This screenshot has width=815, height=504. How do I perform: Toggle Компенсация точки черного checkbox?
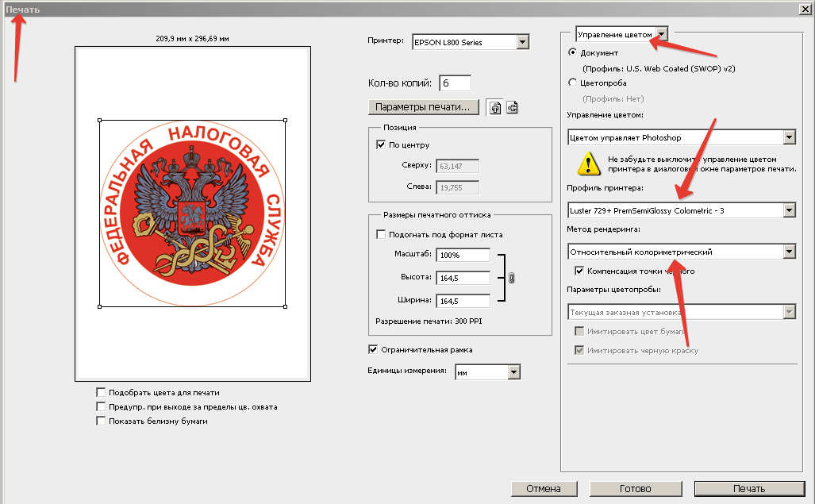coord(579,271)
